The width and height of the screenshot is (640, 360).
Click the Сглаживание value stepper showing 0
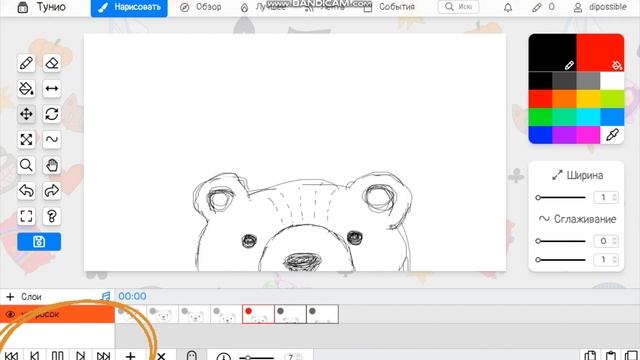click(x=606, y=241)
